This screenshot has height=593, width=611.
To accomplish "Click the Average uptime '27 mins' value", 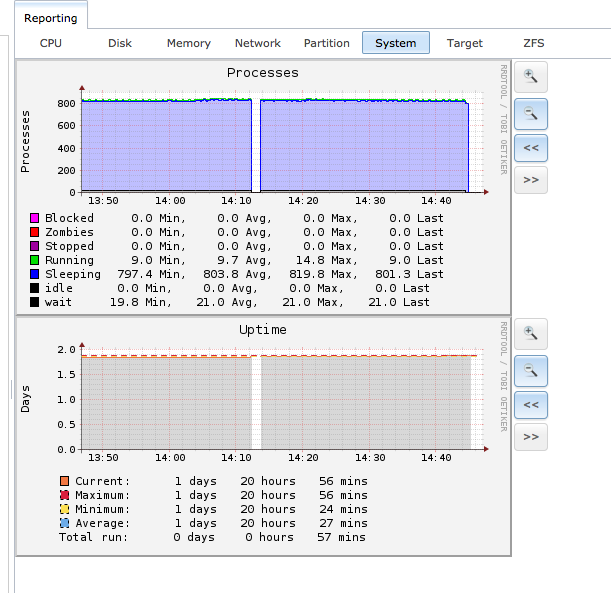I will coord(343,523).
